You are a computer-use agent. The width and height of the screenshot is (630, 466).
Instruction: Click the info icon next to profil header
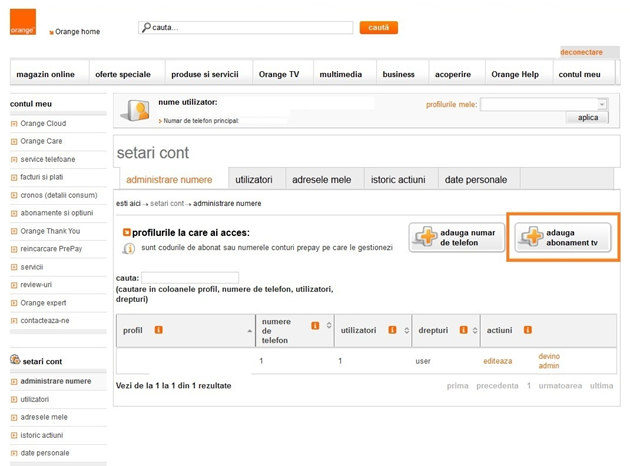[159, 330]
